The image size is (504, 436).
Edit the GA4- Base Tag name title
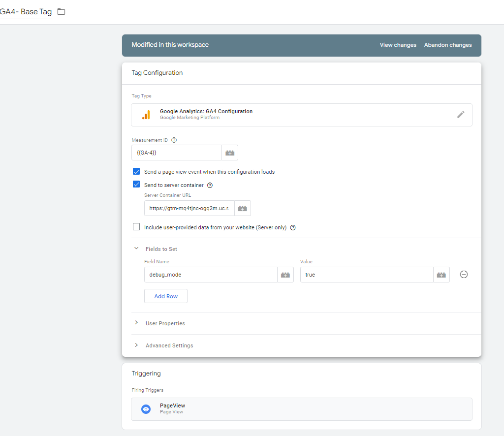click(x=26, y=12)
